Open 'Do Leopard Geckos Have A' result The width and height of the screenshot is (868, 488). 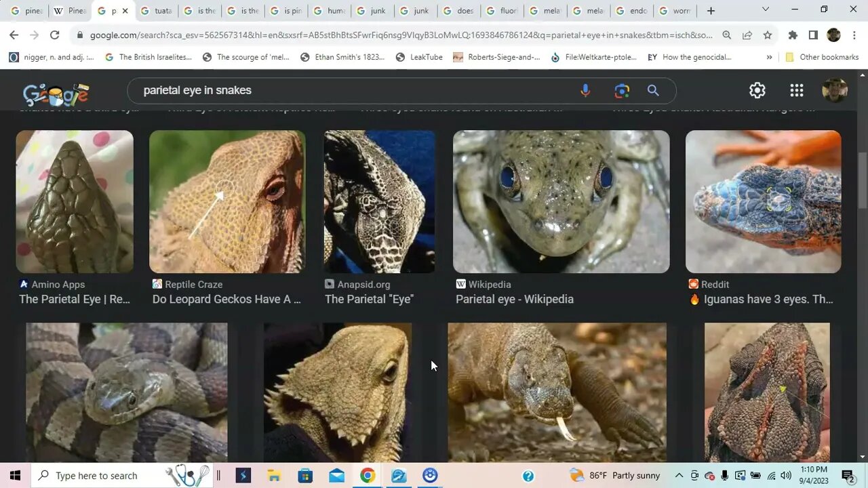226,299
